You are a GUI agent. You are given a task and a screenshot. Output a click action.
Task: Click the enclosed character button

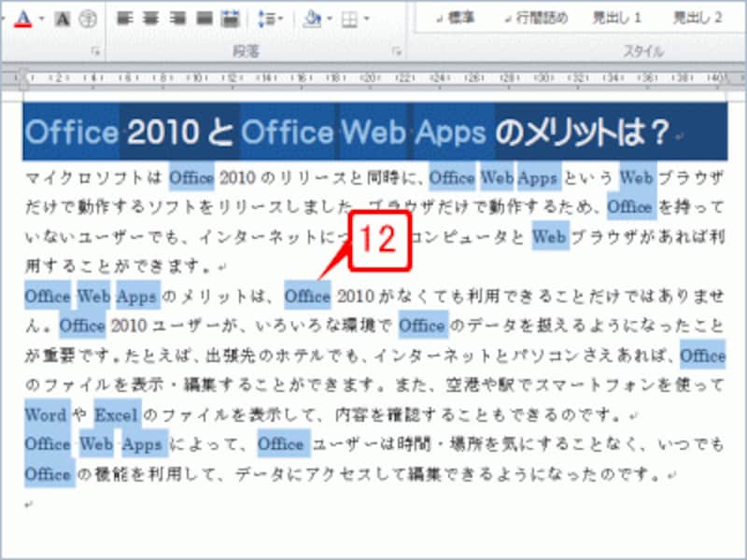[88, 19]
